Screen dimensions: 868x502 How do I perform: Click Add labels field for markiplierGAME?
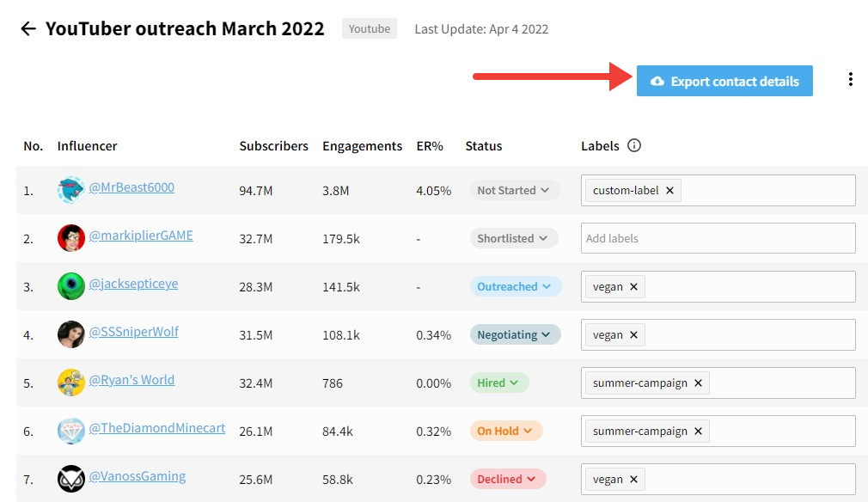click(x=718, y=239)
